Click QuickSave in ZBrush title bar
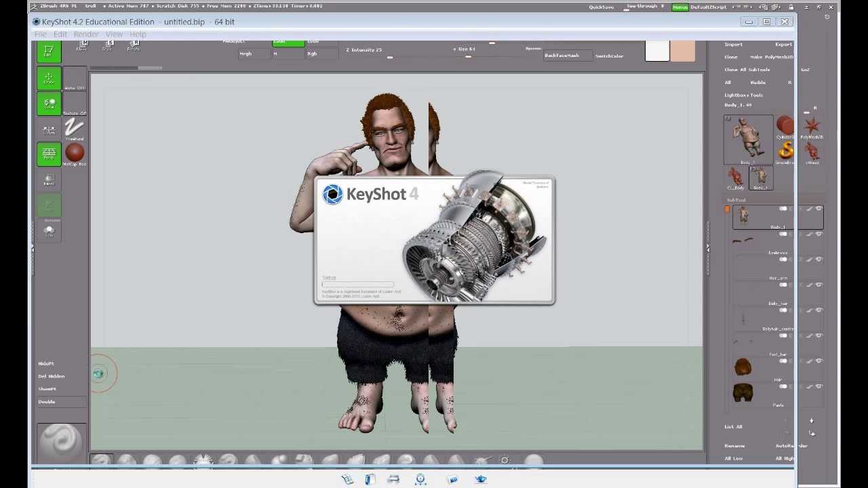868x488 pixels. [601, 7]
